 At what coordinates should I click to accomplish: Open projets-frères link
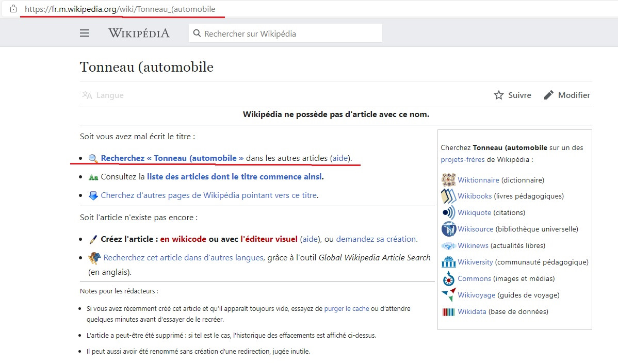coord(463,159)
